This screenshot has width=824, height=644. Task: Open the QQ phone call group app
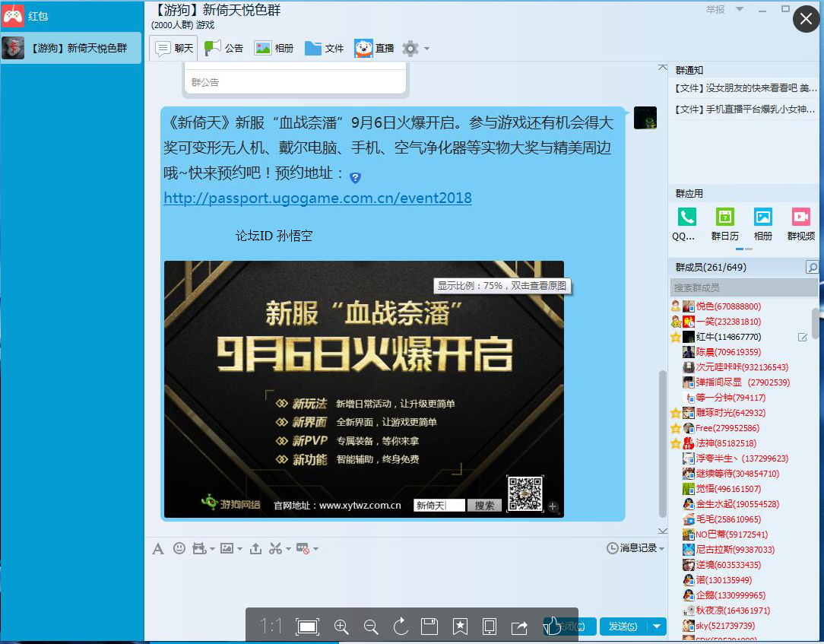pyautogui.click(x=686, y=217)
